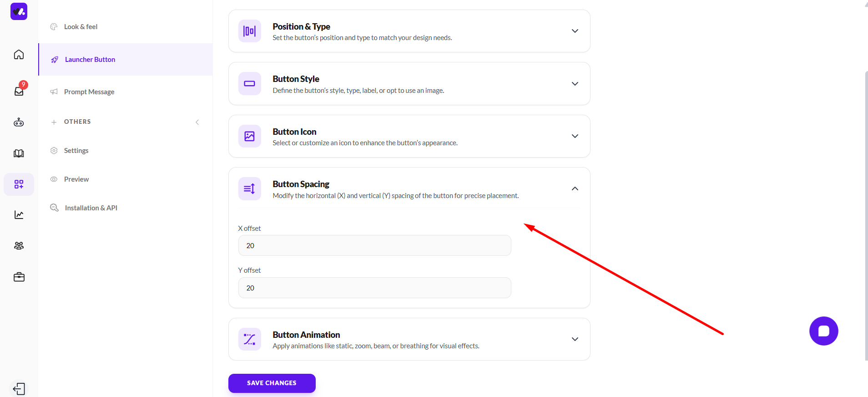The width and height of the screenshot is (868, 397).
Task: Open the floating chat launcher button
Action: 823,331
